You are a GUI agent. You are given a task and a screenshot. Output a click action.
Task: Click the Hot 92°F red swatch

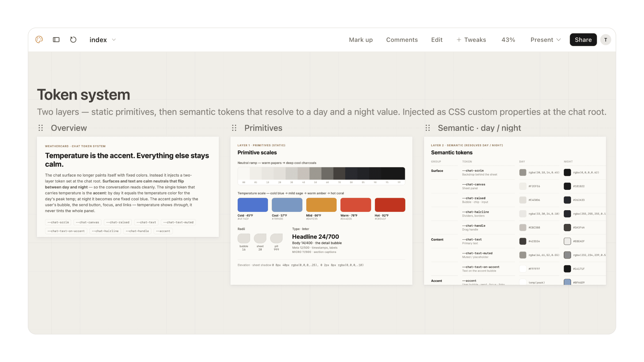pyautogui.click(x=390, y=205)
